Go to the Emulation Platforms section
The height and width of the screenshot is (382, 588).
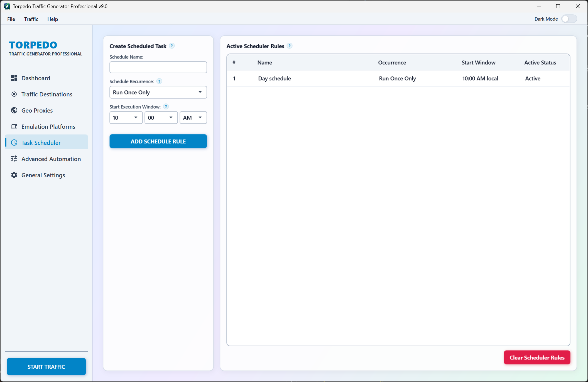[x=46, y=126]
